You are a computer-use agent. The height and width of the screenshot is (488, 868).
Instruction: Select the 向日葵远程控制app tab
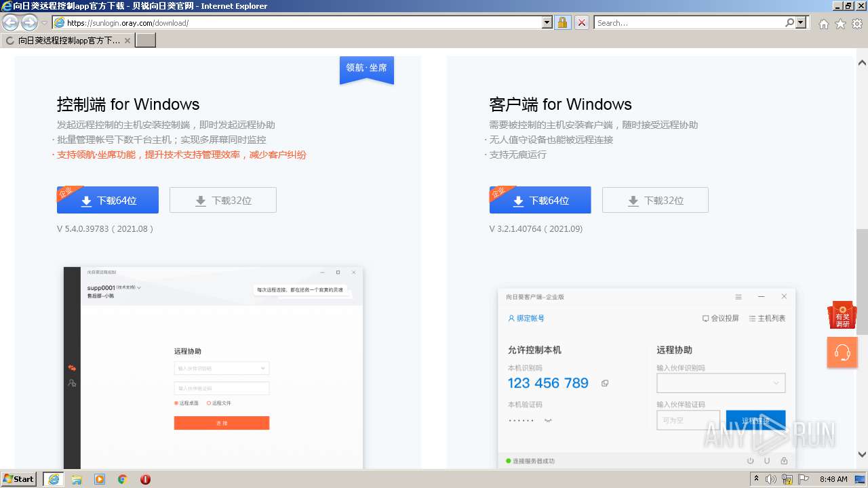click(68, 40)
